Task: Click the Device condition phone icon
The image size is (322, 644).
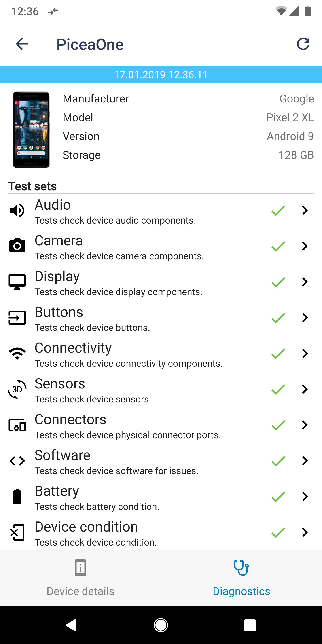Action: (17, 532)
